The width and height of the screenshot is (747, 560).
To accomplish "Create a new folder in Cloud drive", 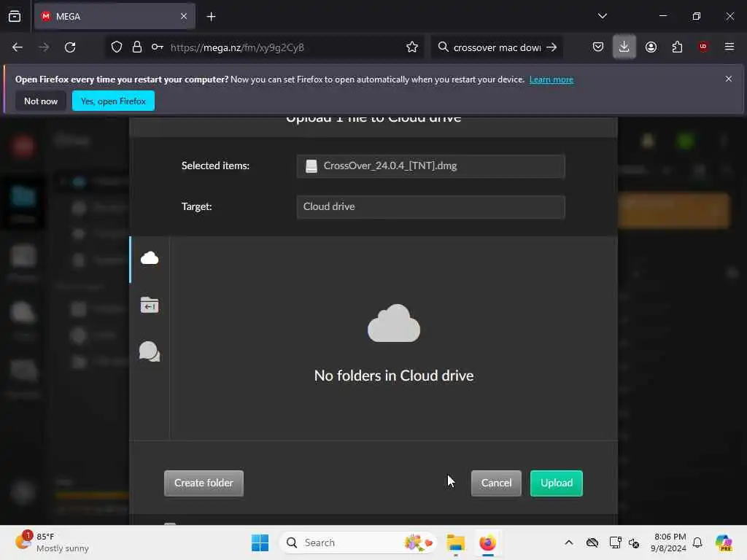I will pyautogui.click(x=204, y=483).
